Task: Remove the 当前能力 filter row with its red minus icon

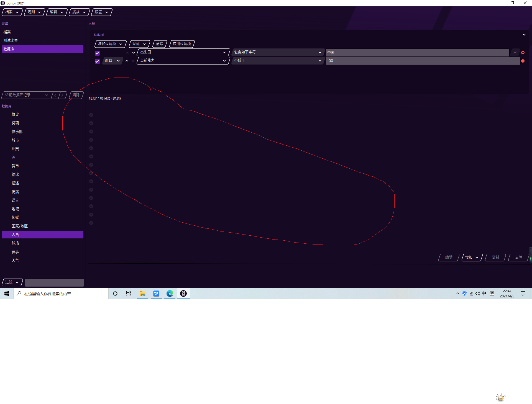Action: click(x=523, y=61)
